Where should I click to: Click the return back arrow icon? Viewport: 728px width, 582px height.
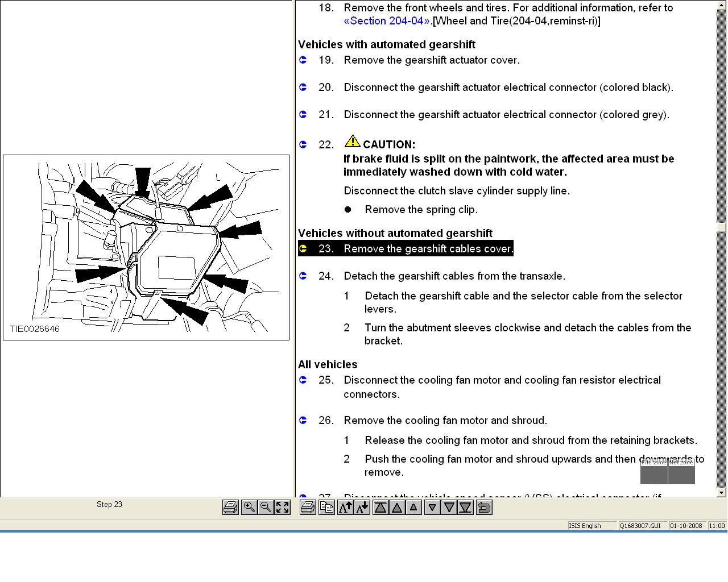(x=484, y=507)
